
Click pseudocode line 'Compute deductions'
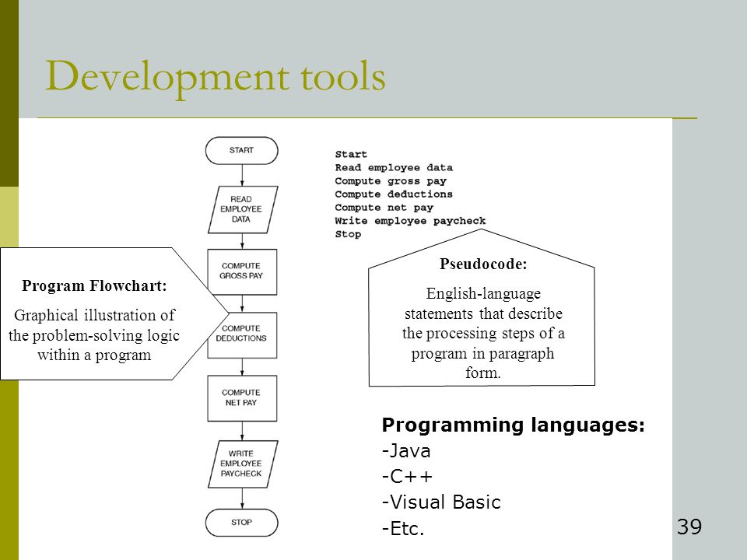point(394,194)
